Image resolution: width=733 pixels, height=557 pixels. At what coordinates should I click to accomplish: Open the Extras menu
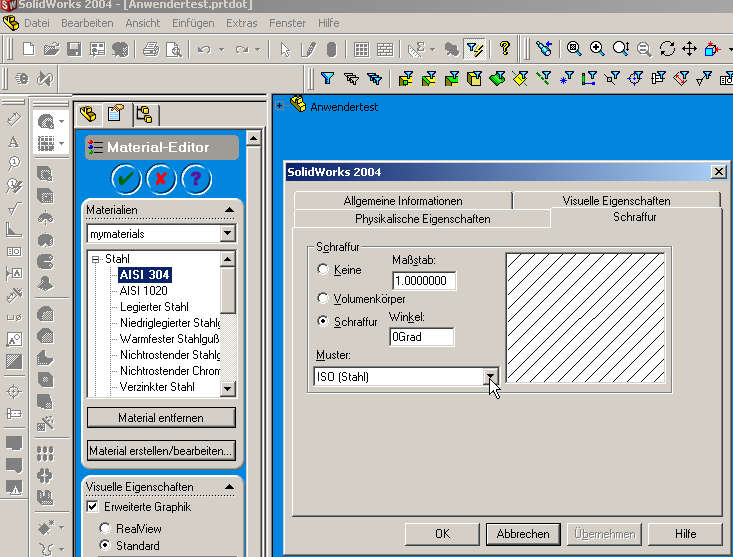(x=242, y=23)
